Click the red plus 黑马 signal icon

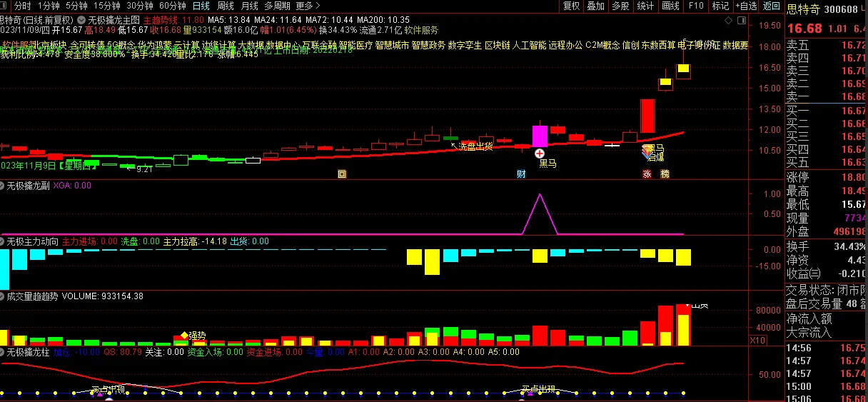click(x=540, y=154)
